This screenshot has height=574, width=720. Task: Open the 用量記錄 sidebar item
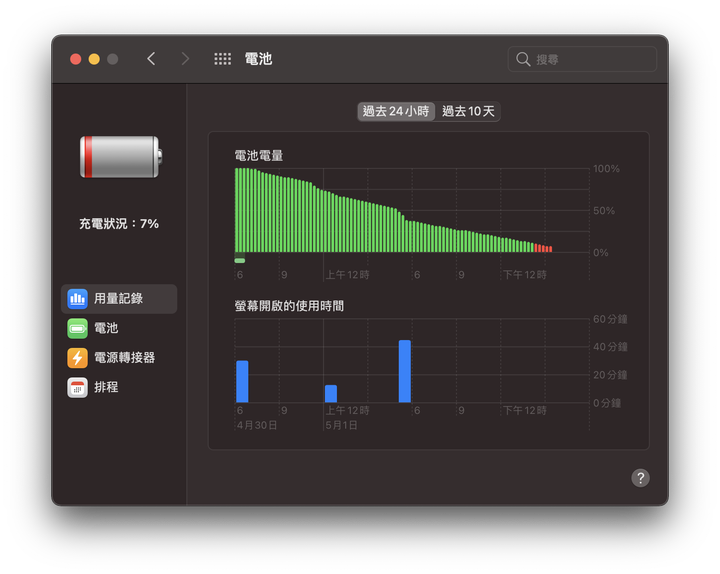pos(119,298)
